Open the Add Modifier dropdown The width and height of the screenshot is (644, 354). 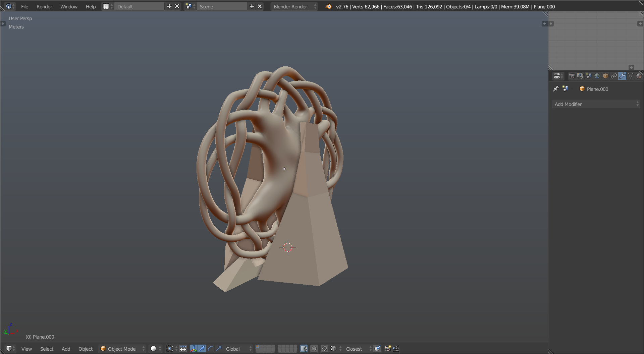(596, 104)
